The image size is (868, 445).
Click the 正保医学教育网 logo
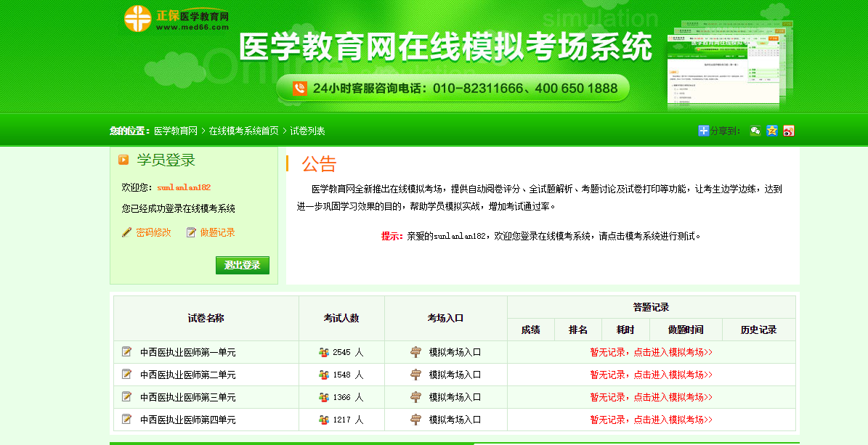[177, 19]
